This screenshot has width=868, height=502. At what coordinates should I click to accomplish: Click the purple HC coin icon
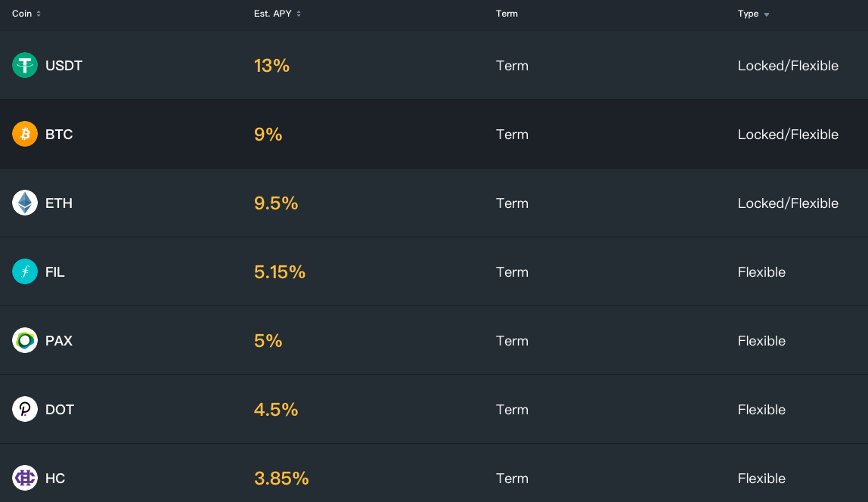tap(25, 478)
